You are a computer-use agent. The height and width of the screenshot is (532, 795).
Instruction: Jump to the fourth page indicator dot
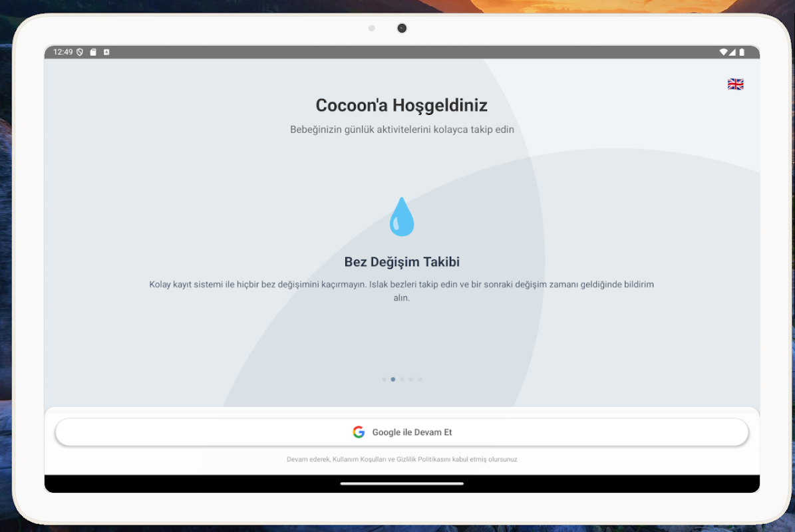(410, 380)
